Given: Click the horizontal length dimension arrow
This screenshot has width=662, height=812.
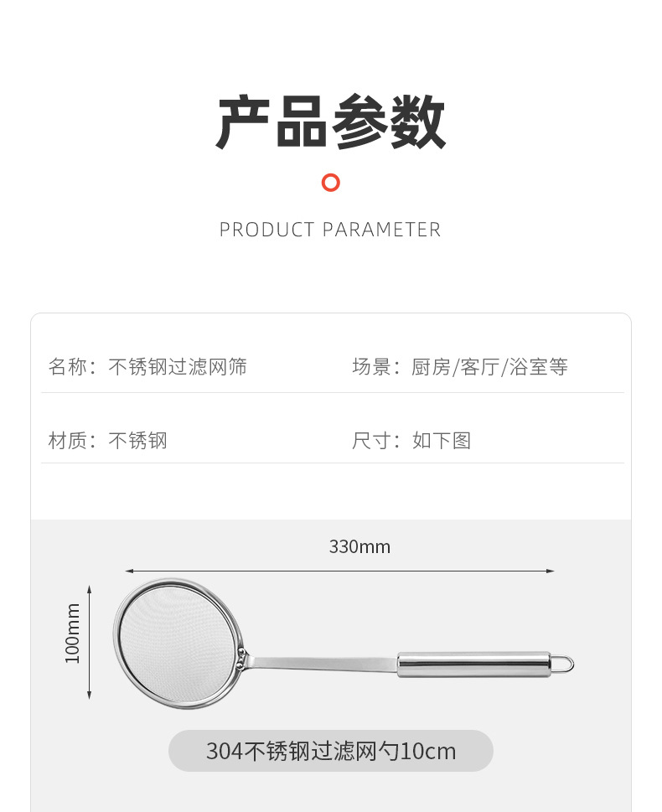Looking at the screenshot, I should click(339, 571).
